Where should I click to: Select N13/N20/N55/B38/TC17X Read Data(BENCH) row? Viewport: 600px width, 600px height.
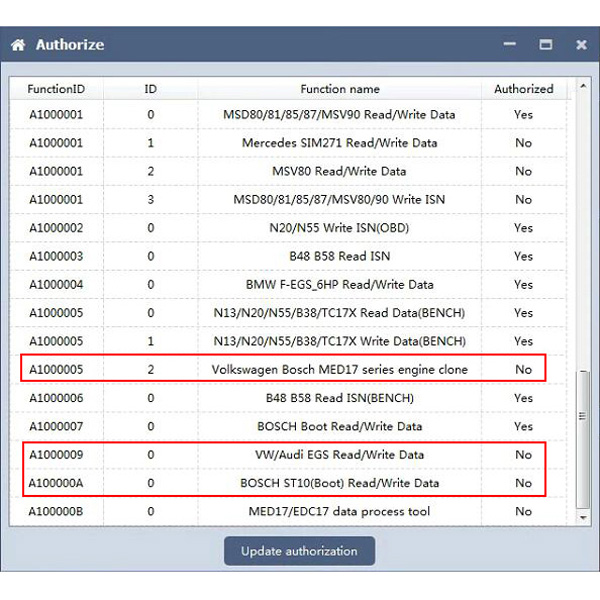point(288,313)
